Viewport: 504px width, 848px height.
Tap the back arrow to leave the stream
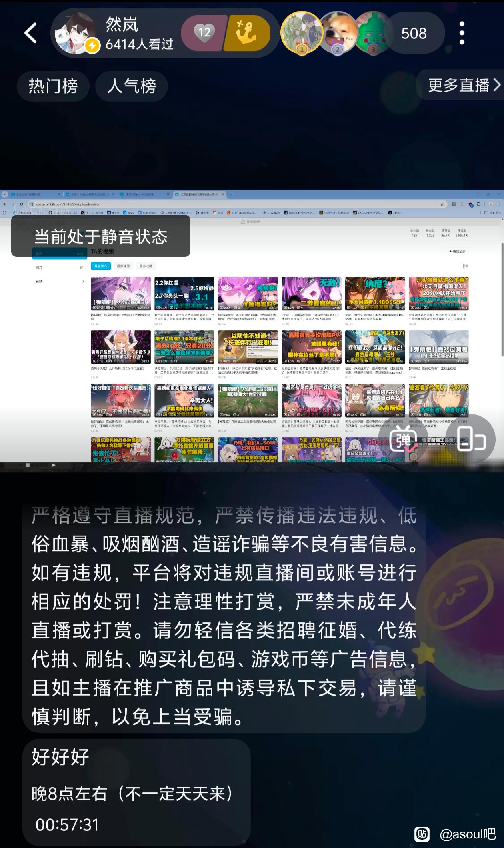click(31, 33)
